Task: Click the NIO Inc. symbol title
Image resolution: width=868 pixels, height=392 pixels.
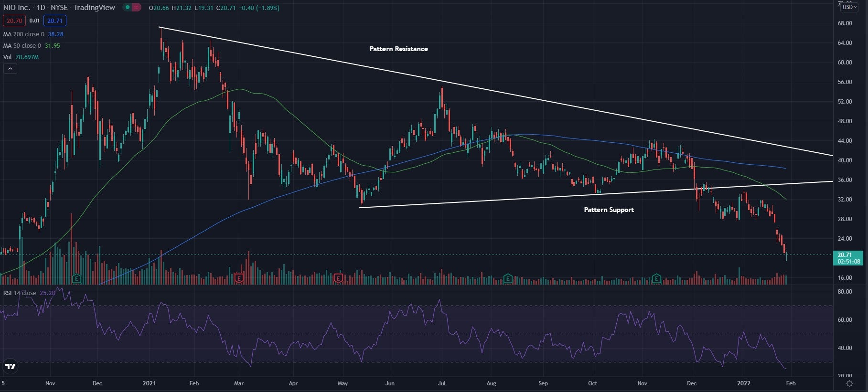Action: click(x=17, y=8)
